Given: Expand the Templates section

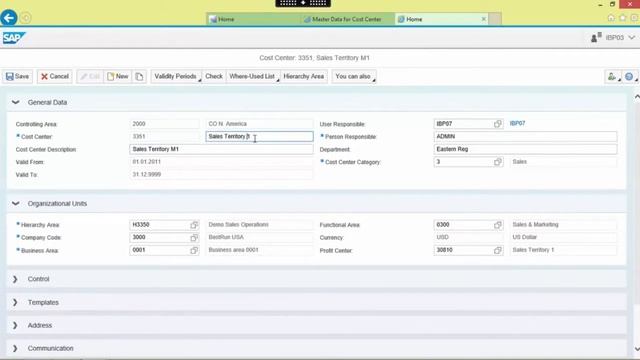Looking at the screenshot, I should click(16, 302).
